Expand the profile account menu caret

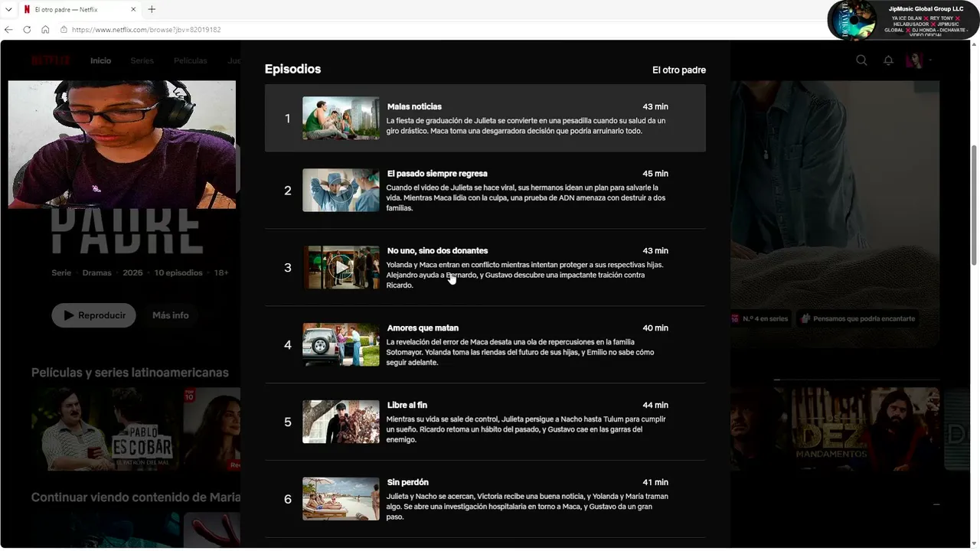click(930, 60)
